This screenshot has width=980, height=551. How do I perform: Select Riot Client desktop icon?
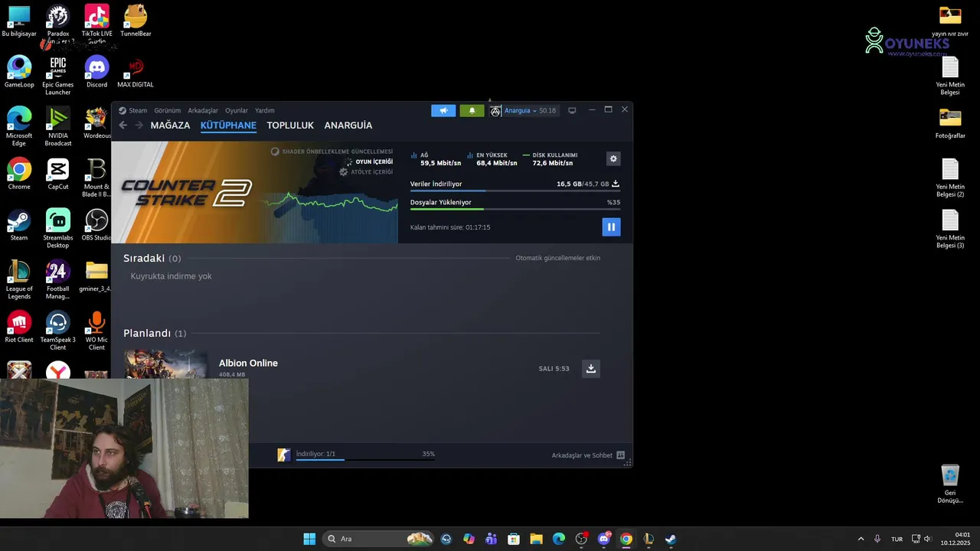click(x=19, y=328)
